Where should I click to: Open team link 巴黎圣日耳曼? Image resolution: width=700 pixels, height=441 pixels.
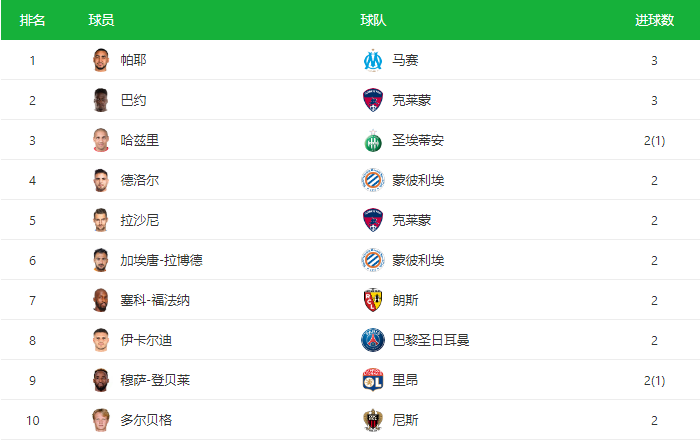pyautogui.click(x=431, y=340)
